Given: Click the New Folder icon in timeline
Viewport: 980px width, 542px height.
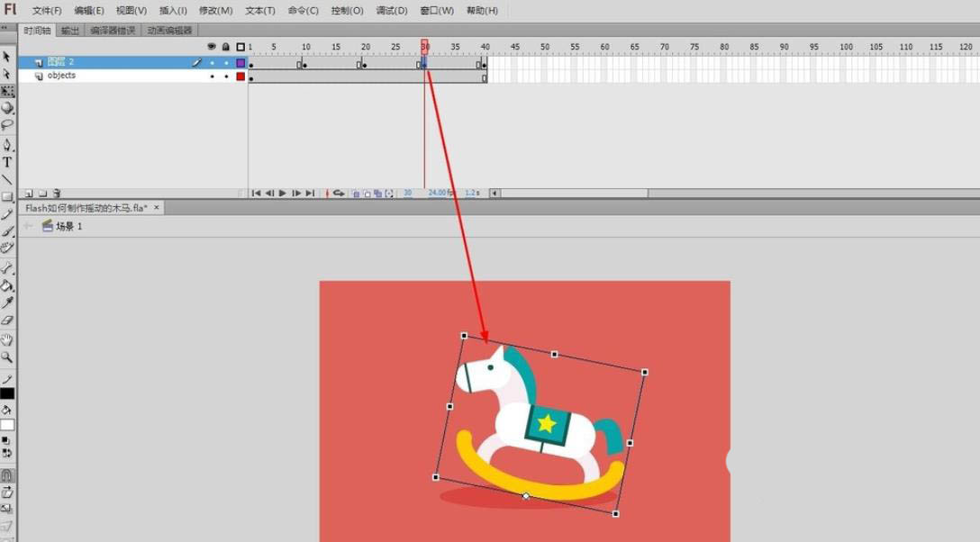Looking at the screenshot, I should pos(42,194).
